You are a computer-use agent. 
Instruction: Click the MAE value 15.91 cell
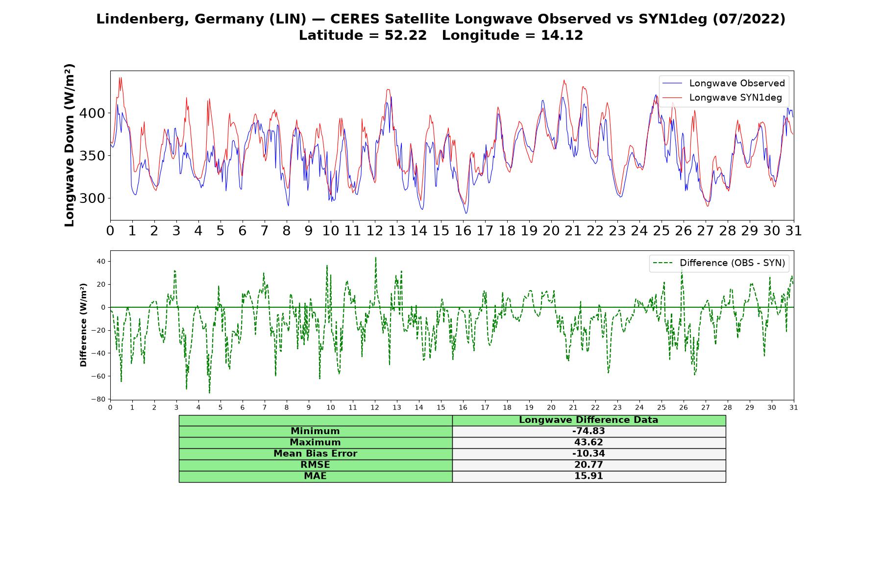point(589,476)
